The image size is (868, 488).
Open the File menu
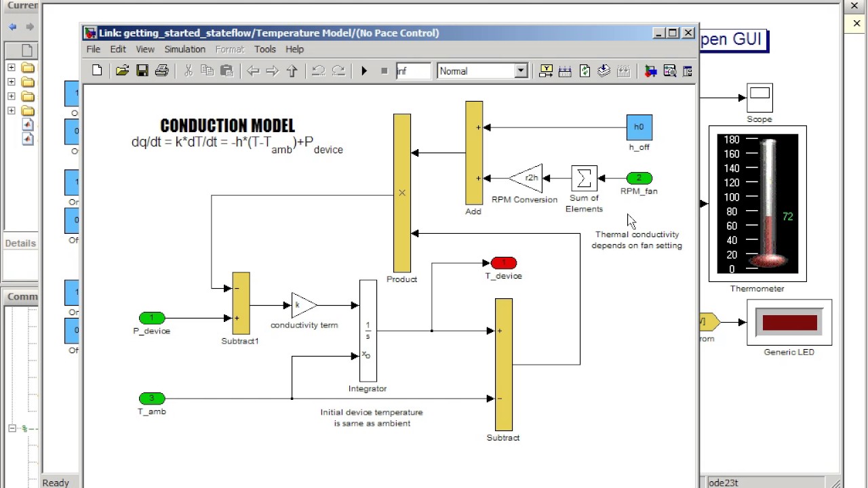(x=93, y=49)
